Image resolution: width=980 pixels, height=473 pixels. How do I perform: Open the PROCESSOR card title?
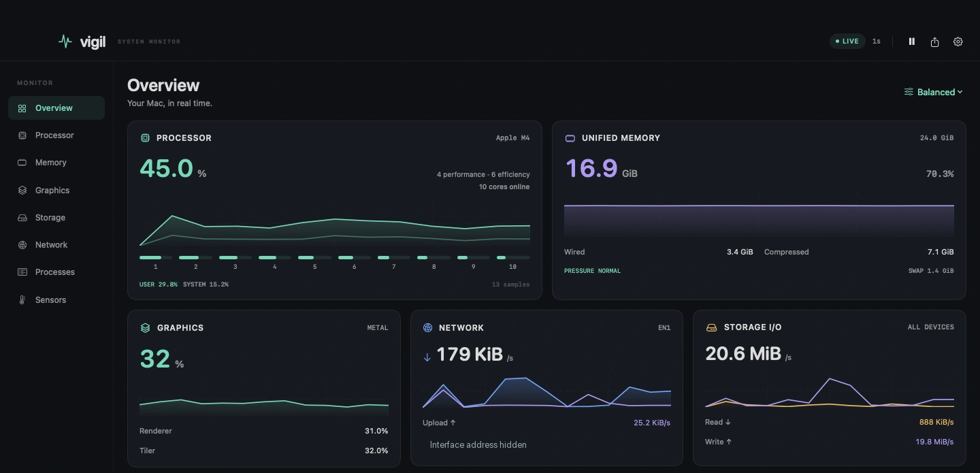pyautogui.click(x=184, y=138)
